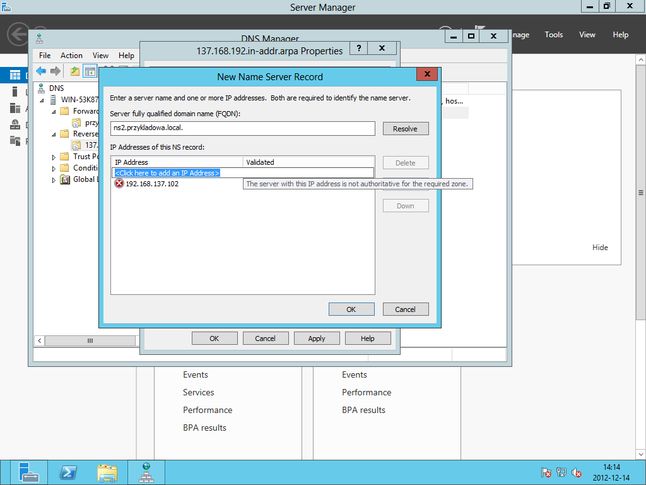Select the Dashboard icon in Server Manager sidebar
The height and width of the screenshot is (485, 646).
tap(15, 75)
